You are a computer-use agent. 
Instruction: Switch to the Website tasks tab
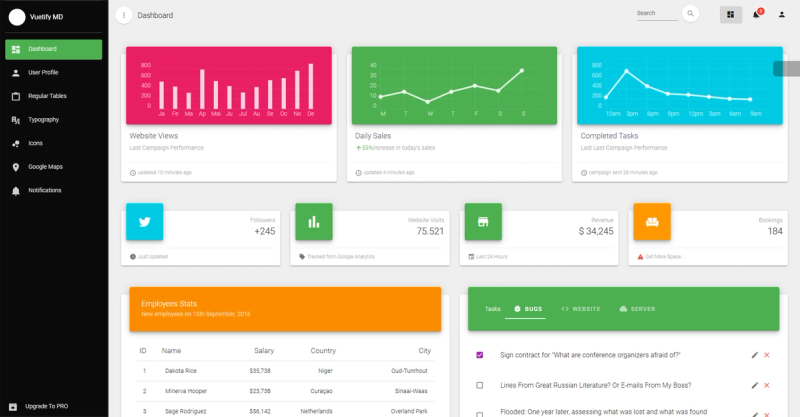581,309
